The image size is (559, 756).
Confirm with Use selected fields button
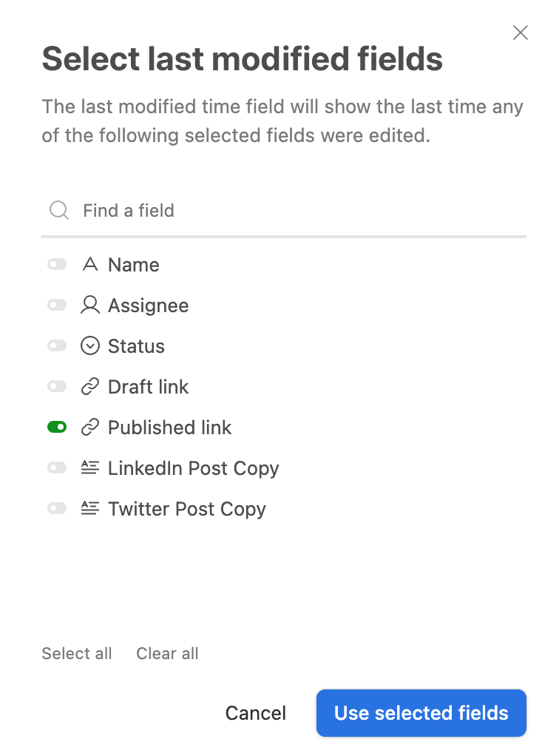click(421, 712)
